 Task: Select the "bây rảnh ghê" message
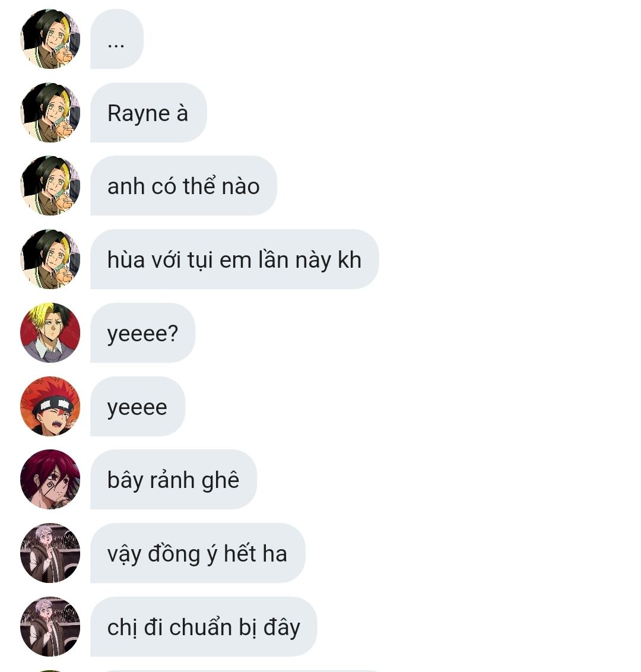click(x=173, y=480)
